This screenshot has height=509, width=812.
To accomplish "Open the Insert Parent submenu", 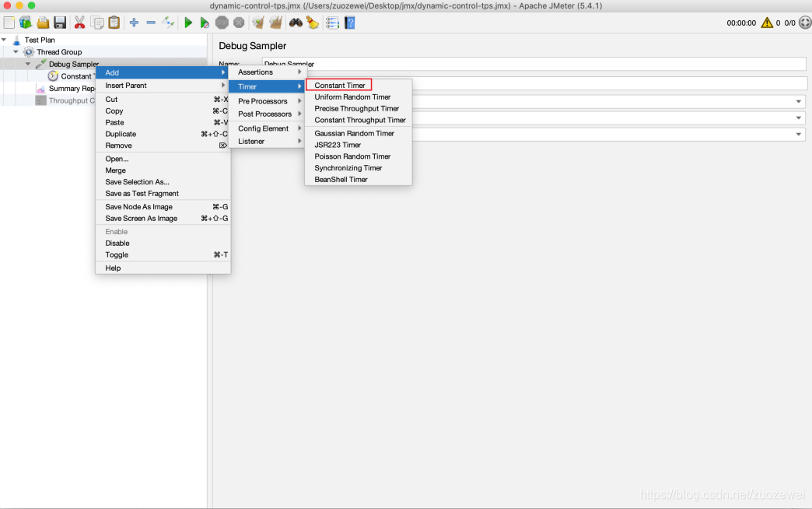I will click(x=163, y=86).
